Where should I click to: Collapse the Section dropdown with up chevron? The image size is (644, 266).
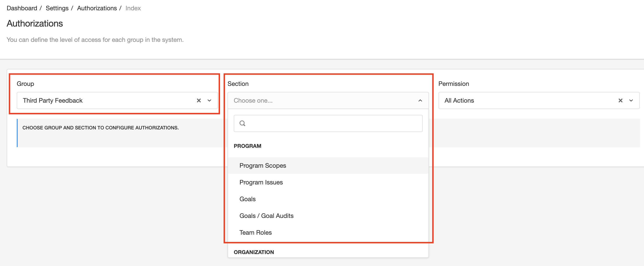(420, 100)
